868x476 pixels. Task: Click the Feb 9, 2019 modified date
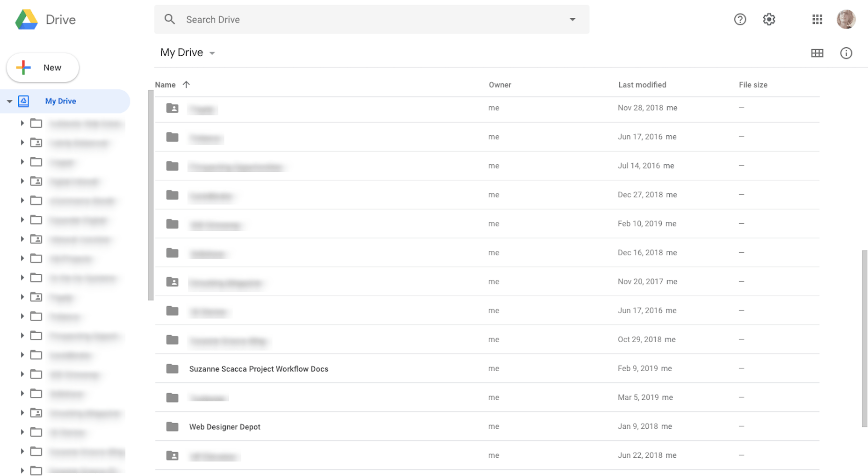pos(638,368)
